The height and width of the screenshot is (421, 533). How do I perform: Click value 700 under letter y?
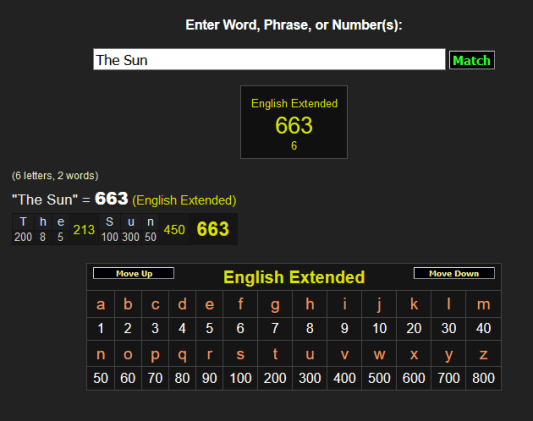pyautogui.click(x=449, y=378)
